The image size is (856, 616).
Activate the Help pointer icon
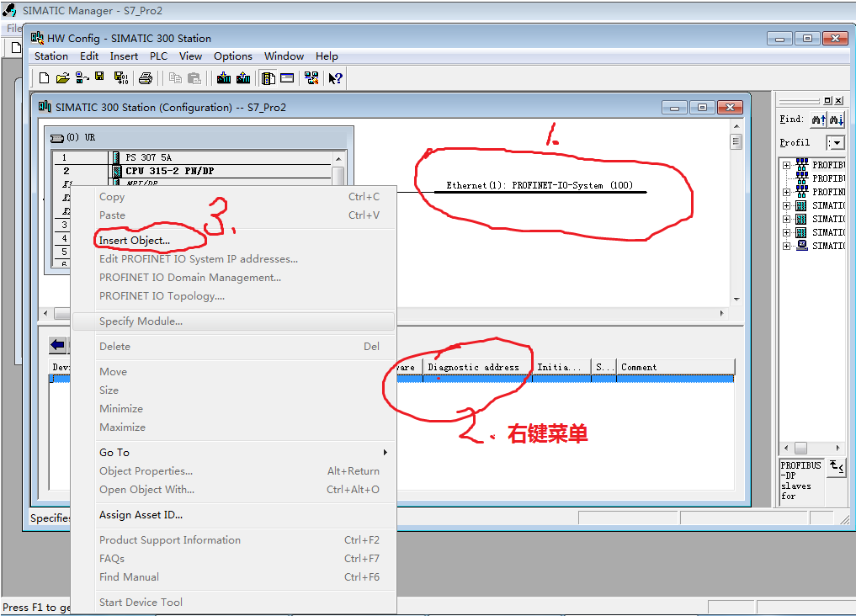pyautogui.click(x=334, y=77)
